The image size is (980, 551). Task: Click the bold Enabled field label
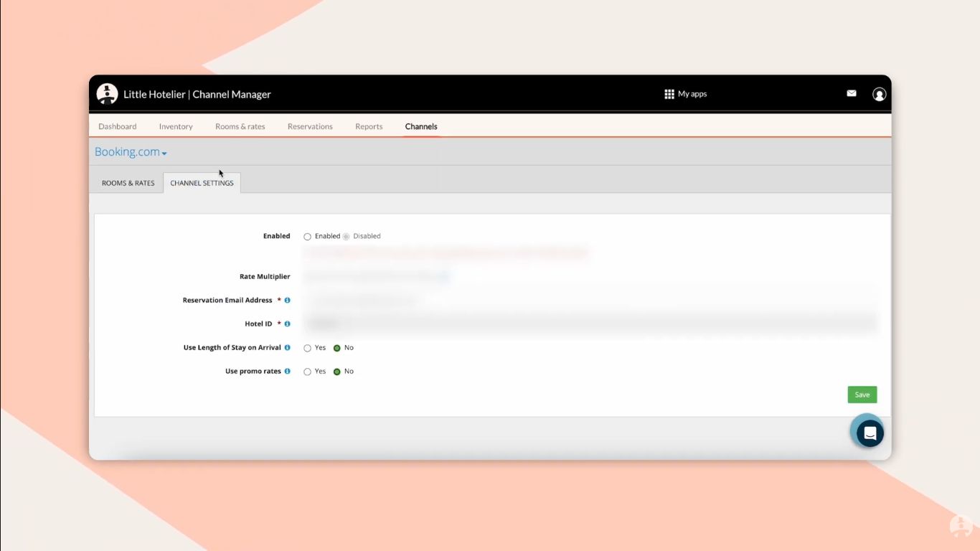(277, 236)
